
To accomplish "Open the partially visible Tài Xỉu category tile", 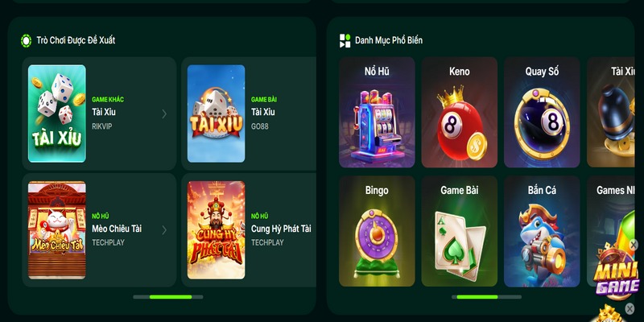I will pyautogui.click(x=611, y=112).
